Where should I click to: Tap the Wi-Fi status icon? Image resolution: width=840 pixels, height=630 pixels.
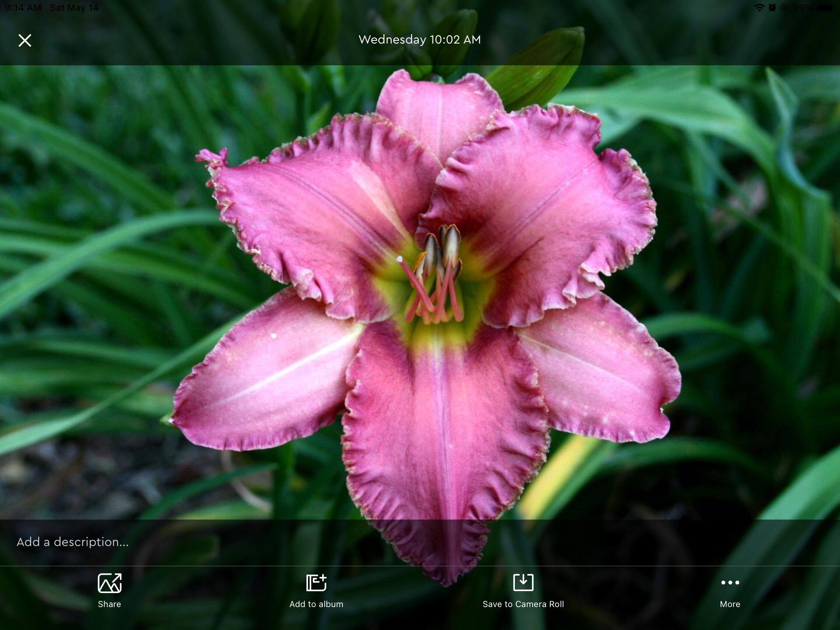(759, 8)
